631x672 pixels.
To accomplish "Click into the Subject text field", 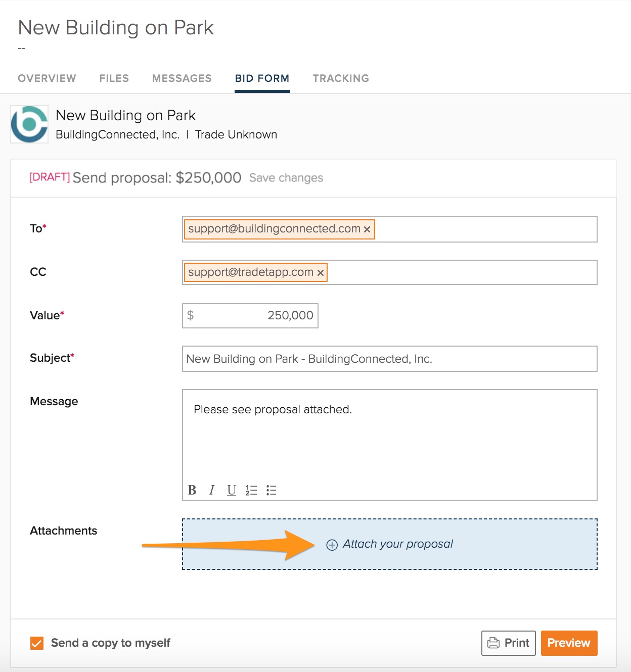I will click(389, 359).
